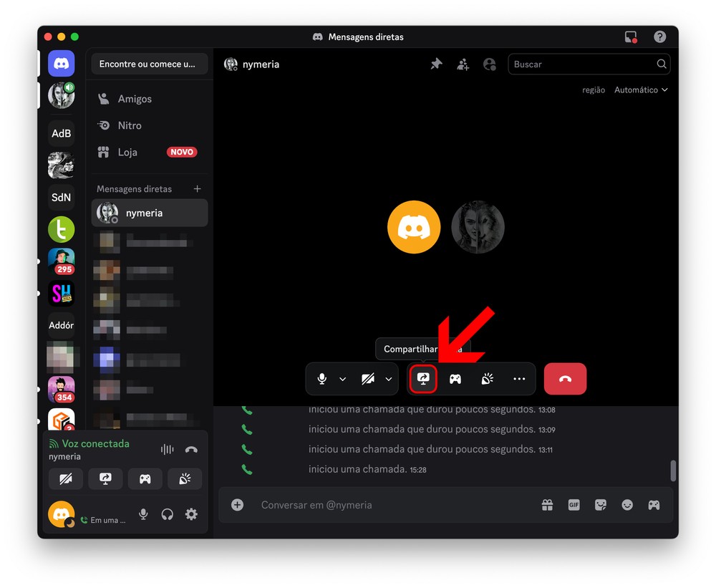Go to the Nitro page
Image resolution: width=716 pixels, height=588 pixels.
tap(130, 125)
